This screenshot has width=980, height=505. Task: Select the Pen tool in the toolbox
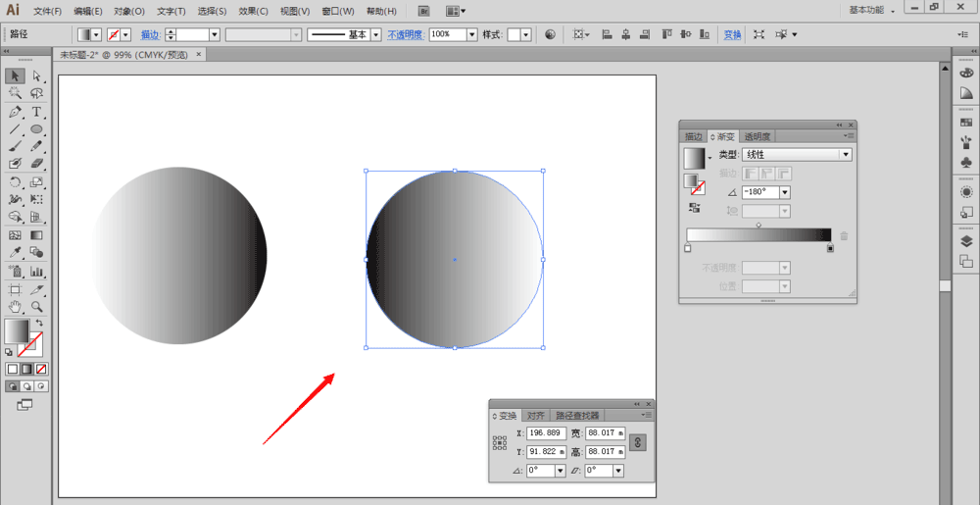click(15, 112)
